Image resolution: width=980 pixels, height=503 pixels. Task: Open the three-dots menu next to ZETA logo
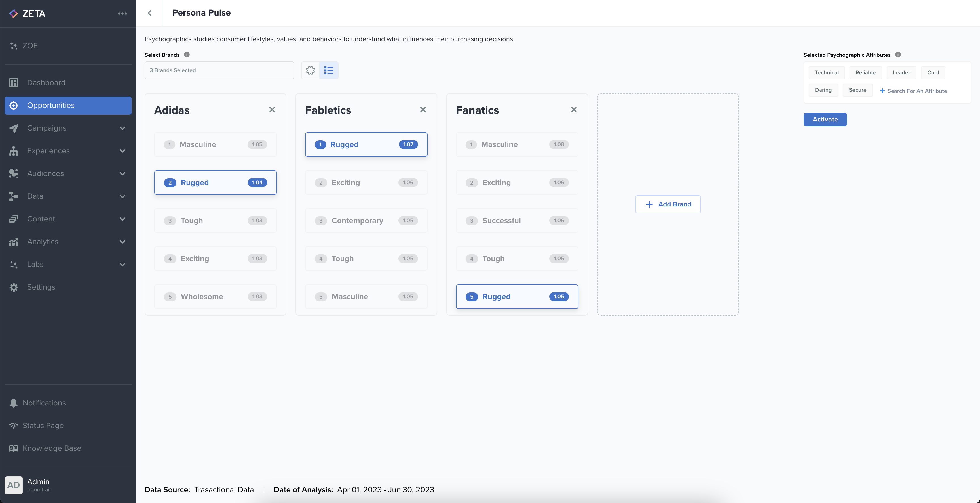(x=122, y=14)
